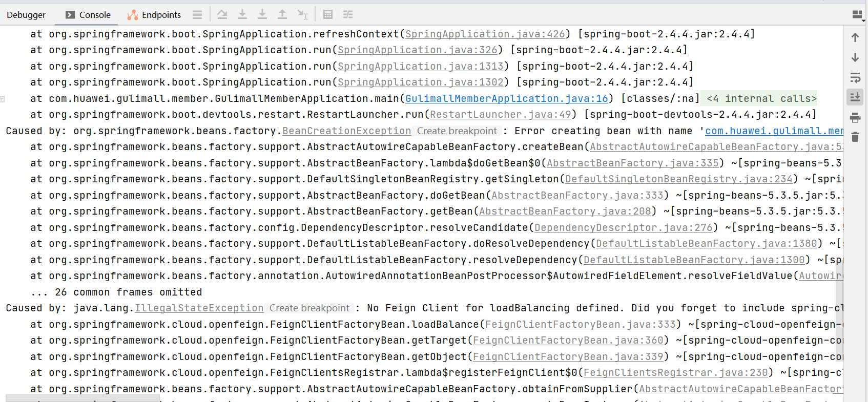Open AbstractBeanFactory.java:333 link
The image size is (868, 402).
pos(577,196)
